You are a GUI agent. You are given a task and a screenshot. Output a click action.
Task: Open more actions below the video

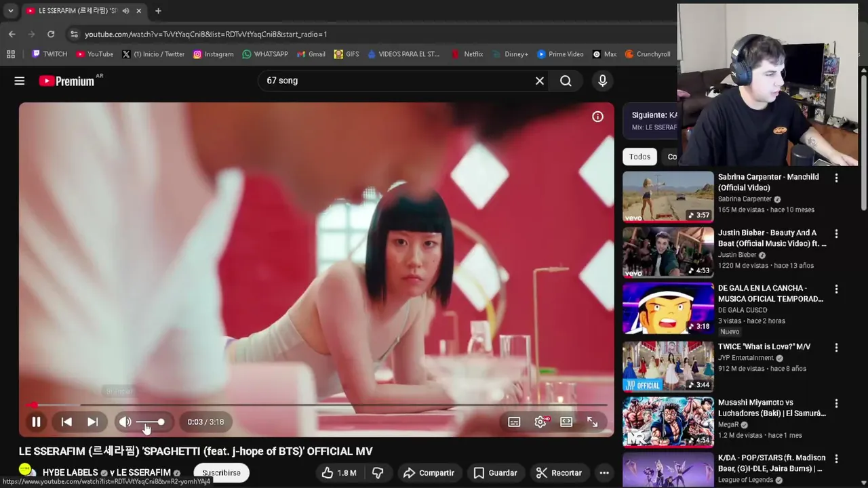click(x=604, y=473)
